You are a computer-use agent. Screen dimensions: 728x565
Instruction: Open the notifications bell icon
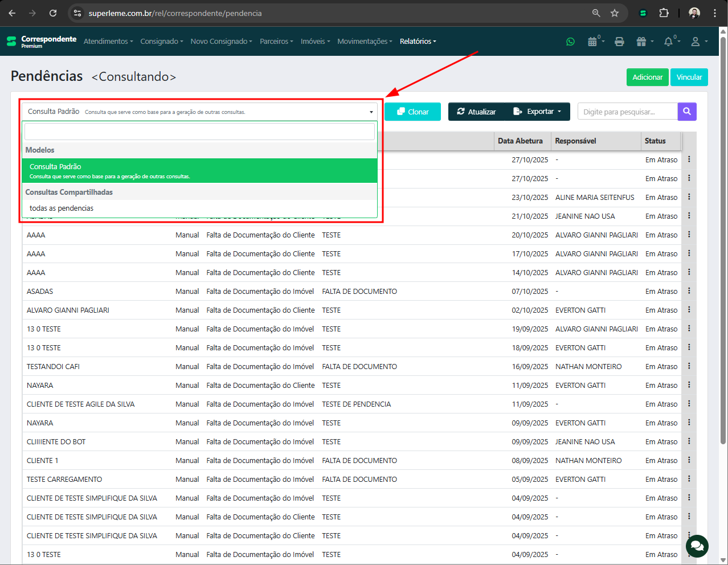tap(669, 42)
